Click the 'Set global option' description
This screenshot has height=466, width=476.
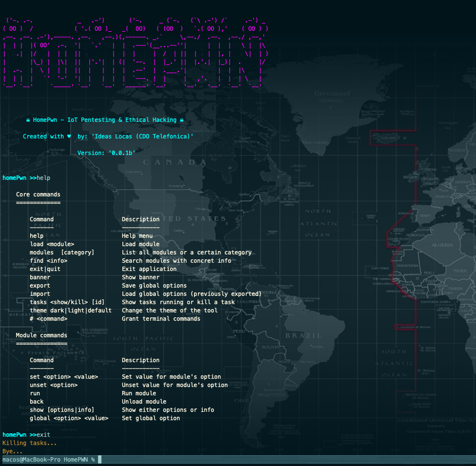pyautogui.click(x=151, y=418)
